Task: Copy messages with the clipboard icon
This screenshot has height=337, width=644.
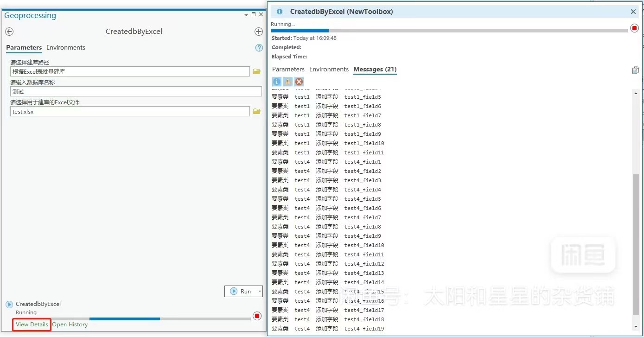Action: (635, 70)
